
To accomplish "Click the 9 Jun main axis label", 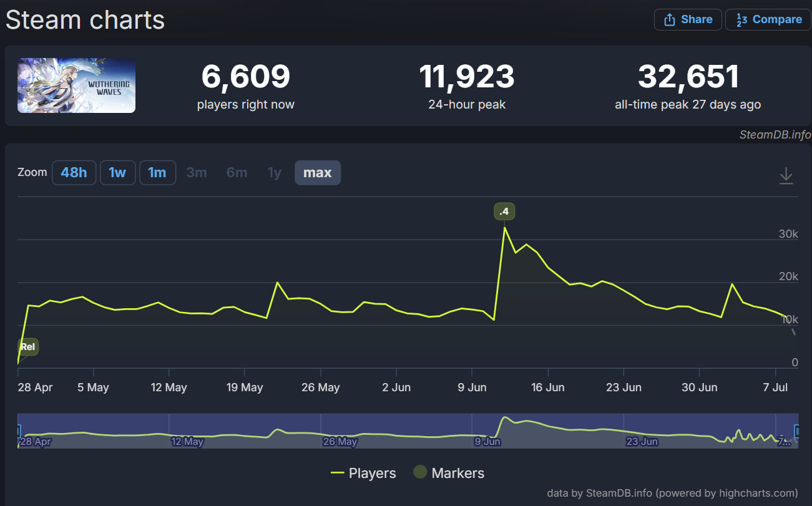I will tap(472, 387).
